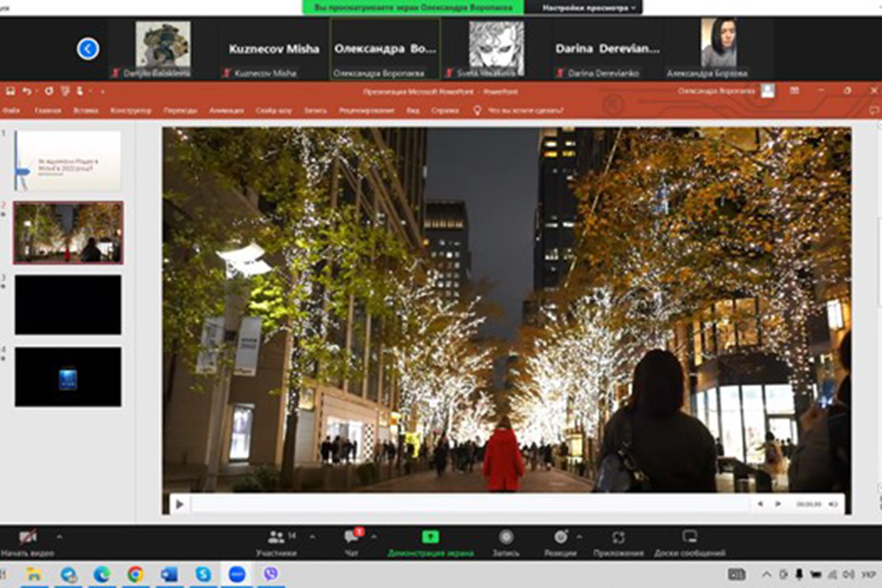Image resolution: width=882 pixels, height=588 pixels.
Task: Open the Переходы ribbon tab
Action: click(180, 111)
